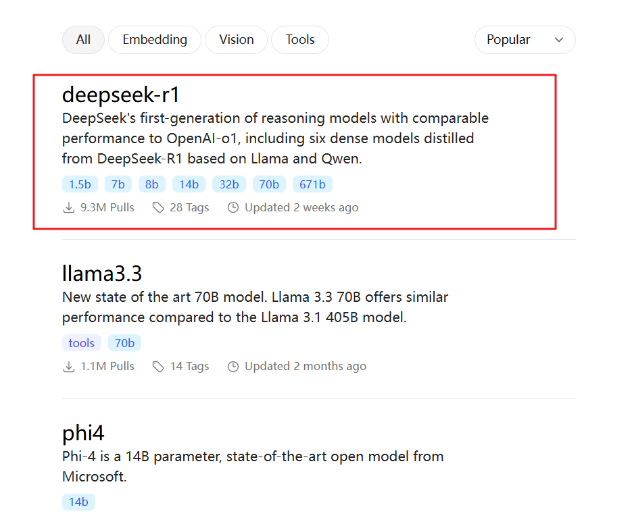Toggle the Vision filter pill
Viewport: 625px width, 517px height.
point(237,40)
